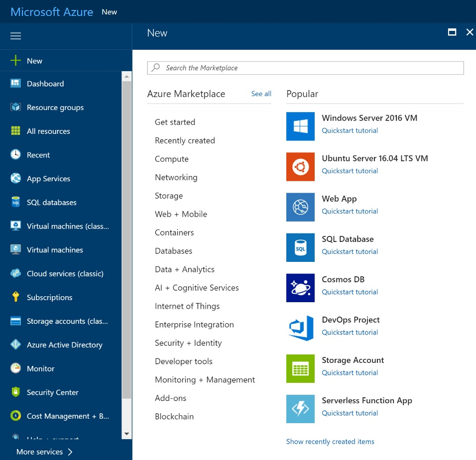The image size is (476, 460).
Task: Open DevOps Project Quickstart tutorial link
Action: tap(350, 332)
